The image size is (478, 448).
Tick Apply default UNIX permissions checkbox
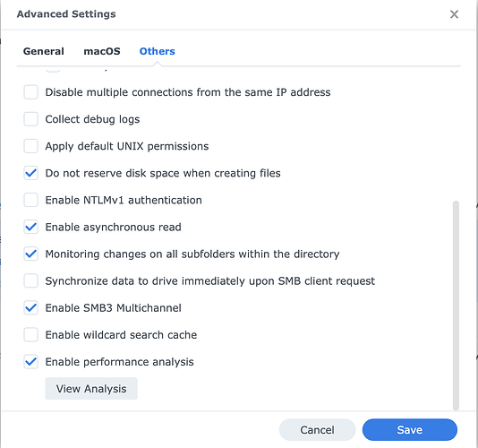pyautogui.click(x=30, y=146)
